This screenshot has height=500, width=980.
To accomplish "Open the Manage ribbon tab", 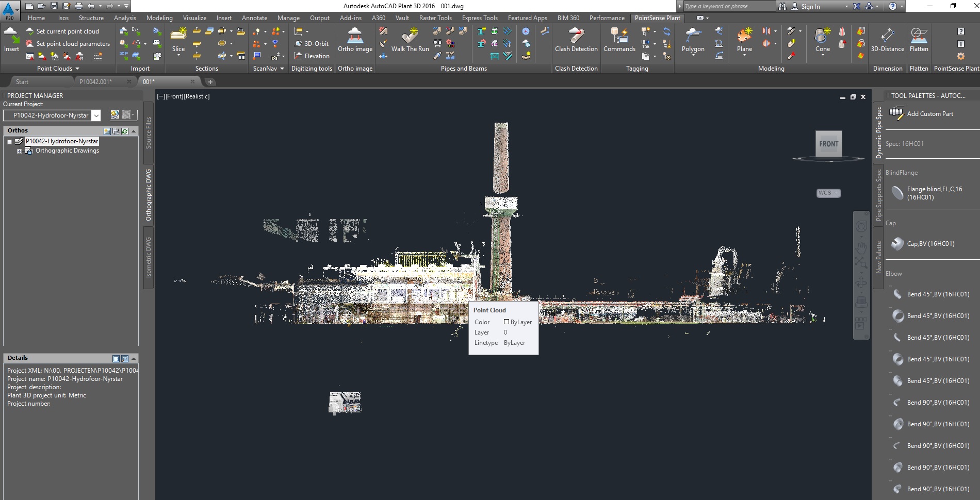I will click(x=288, y=18).
